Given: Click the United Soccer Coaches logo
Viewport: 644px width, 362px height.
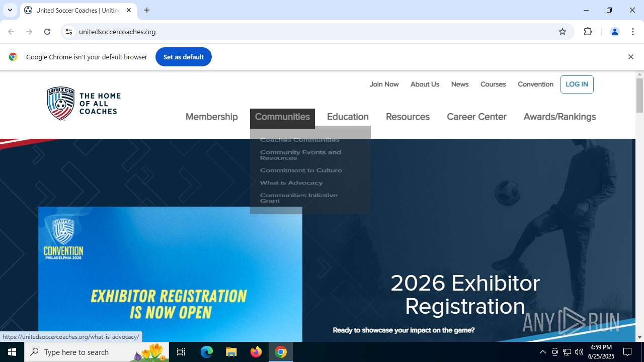Looking at the screenshot, I should pyautogui.click(x=84, y=104).
